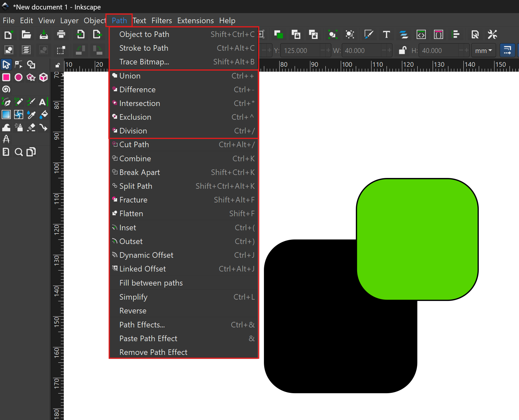Viewport: 519px width, 420px height.
Task: Open Selectors and CSS dialog icon
Action: (439, 34)
